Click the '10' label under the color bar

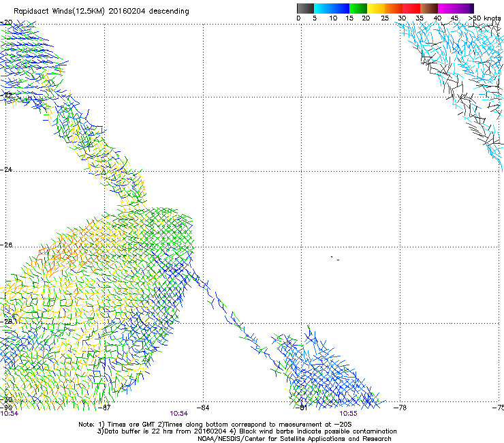tap(333, 18)
